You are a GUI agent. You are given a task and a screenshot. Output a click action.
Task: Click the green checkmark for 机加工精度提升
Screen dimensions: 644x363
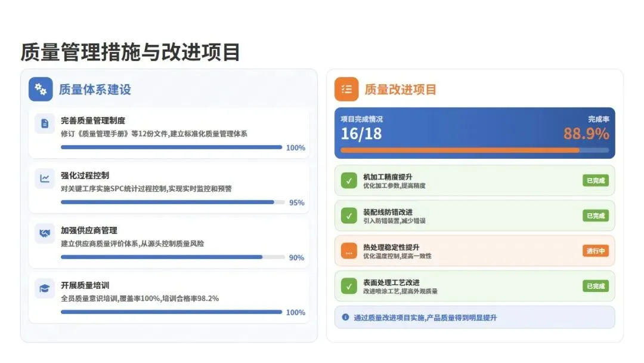click(349, 180)
